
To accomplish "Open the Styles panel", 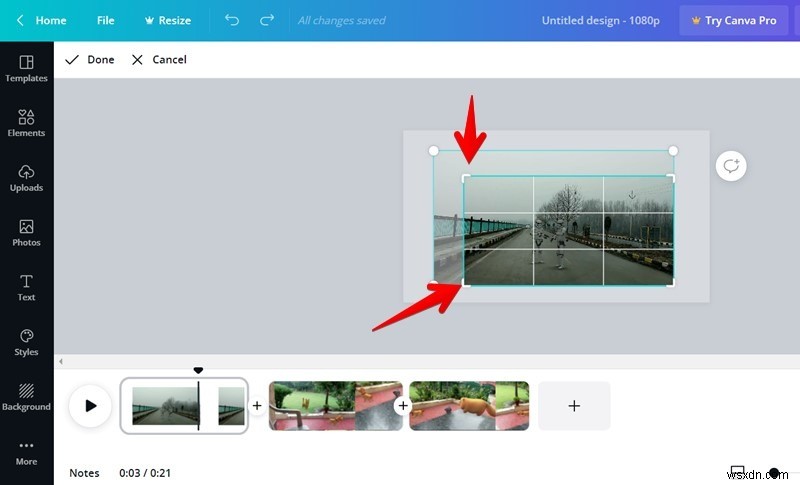I will click(x=26, y=342).
